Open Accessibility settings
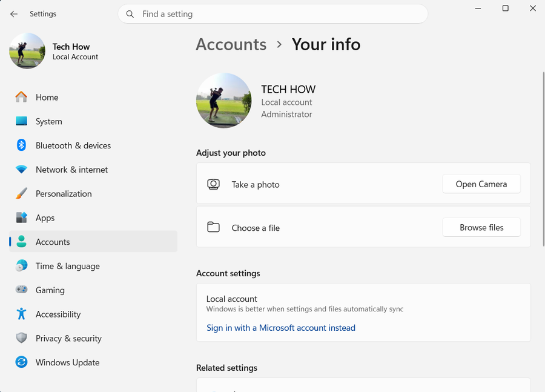 pyautogui.click(x=93, y=314)
